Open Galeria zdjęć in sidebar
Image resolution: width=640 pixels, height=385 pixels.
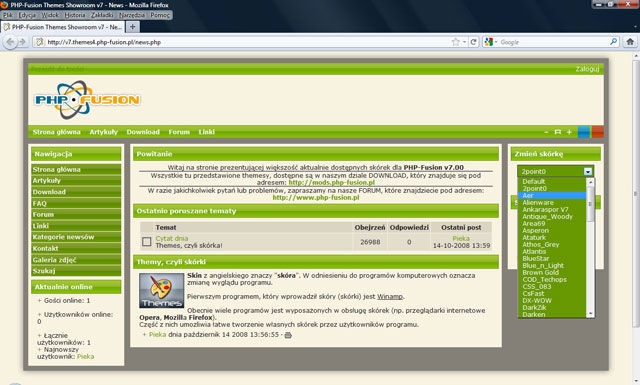coord(76,260)
